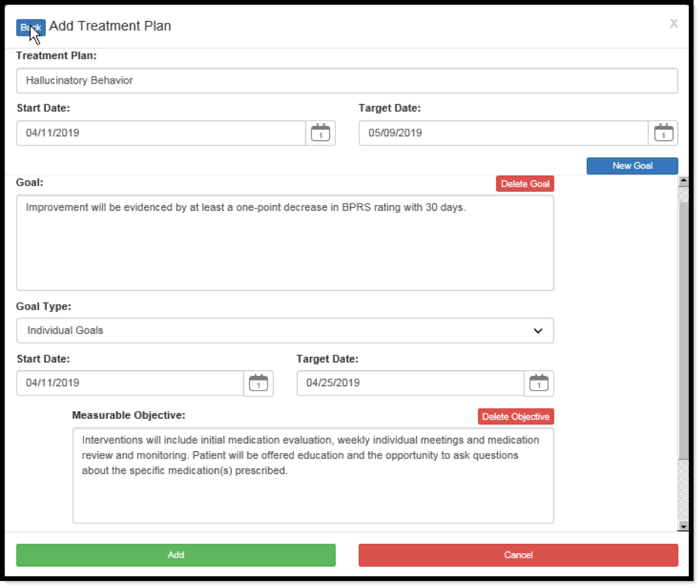Open calendar for treatment plan Start Date
The width and height of the screenshot is (700, 588).
click(x=320, y=133)
